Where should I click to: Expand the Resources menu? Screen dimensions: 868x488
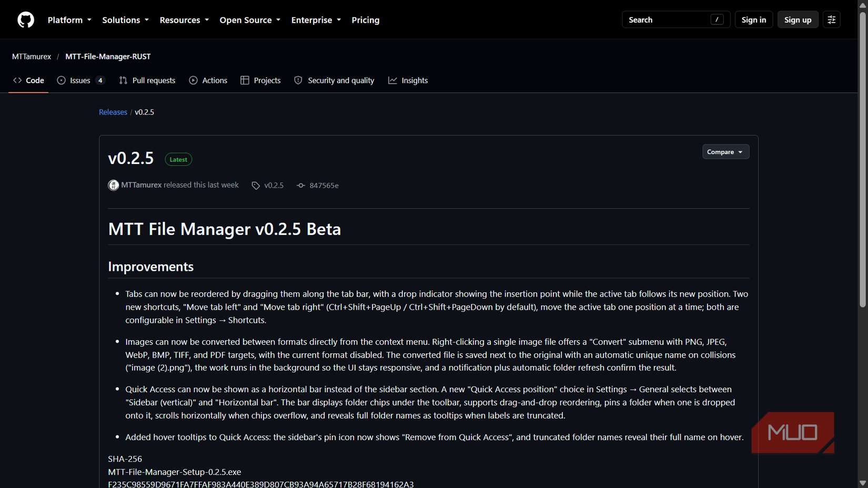click(184, 20)
